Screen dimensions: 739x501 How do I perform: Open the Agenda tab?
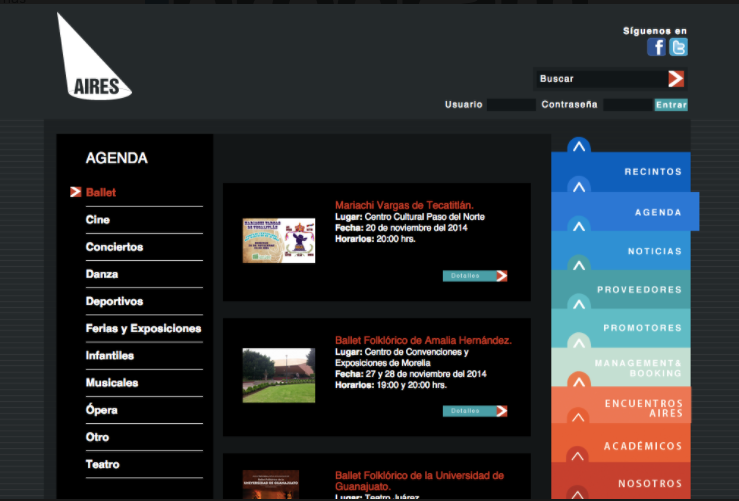(x=657, y=212)
